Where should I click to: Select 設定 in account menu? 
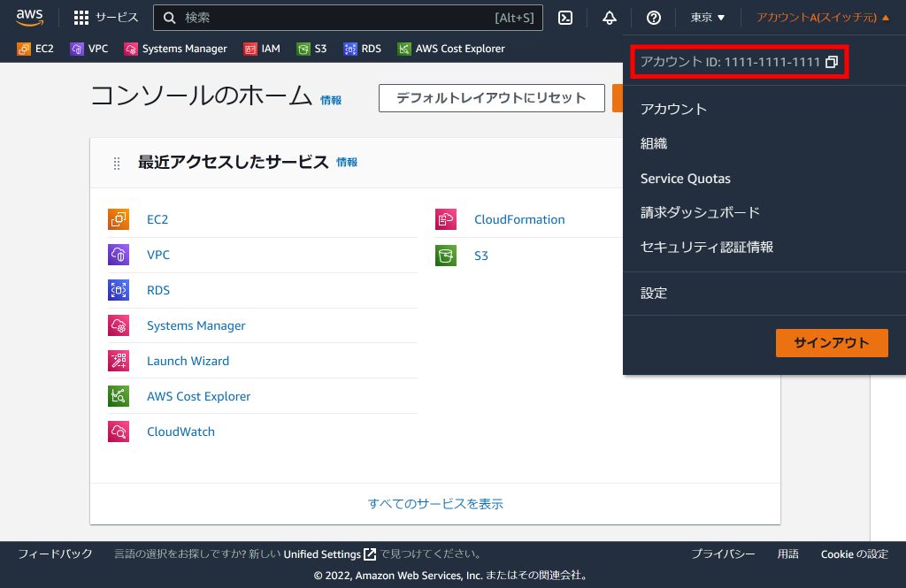(654, 294)
